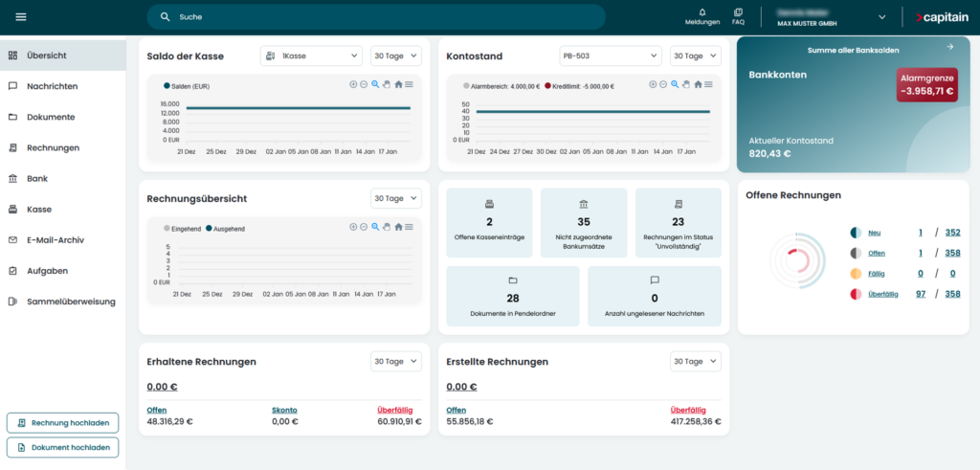Click arrow on Summe aller Banksalden card

[950, 47]
